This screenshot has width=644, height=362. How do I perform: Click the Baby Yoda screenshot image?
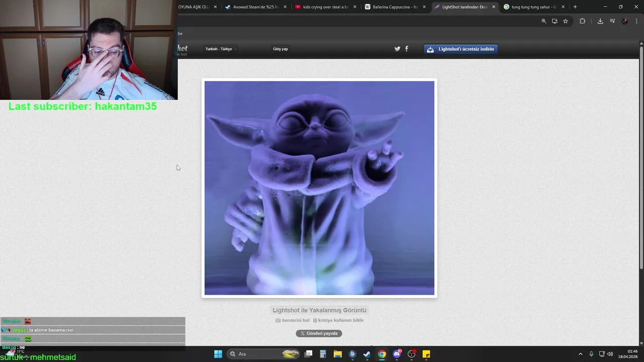pyautogui.click(x=319, y=188)
